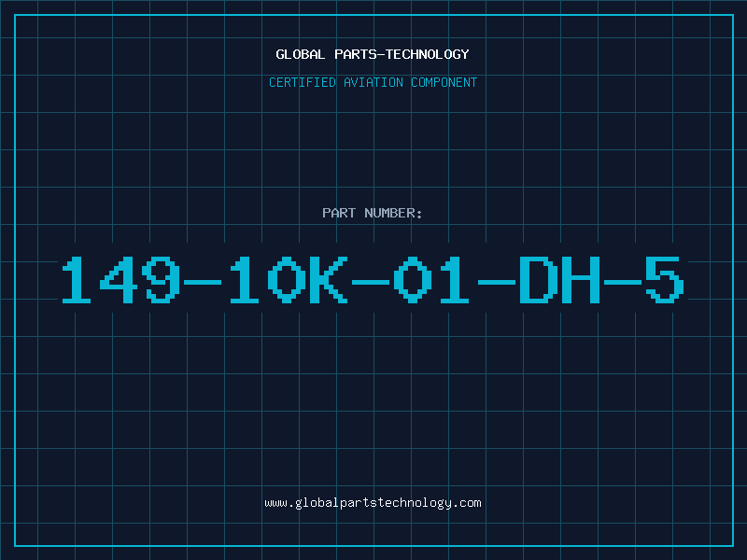Select the PARTS-TECHNOLOGY text in the header

point(402,54)
